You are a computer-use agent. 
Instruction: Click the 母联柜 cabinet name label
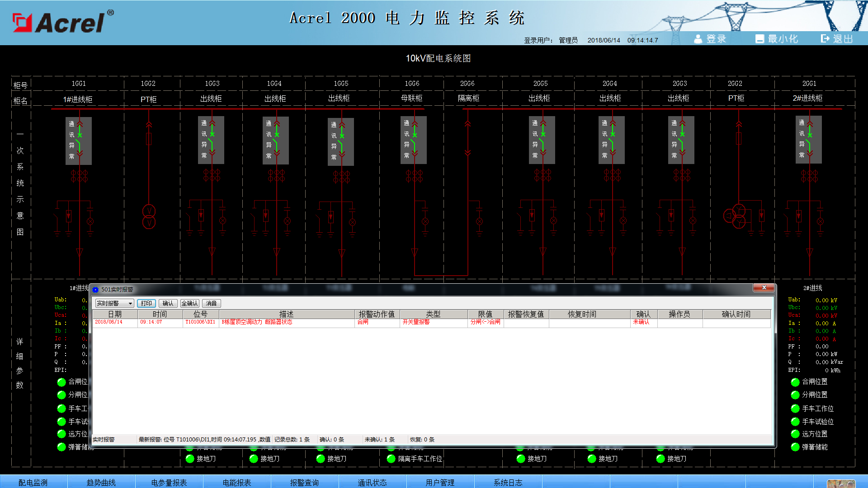point(411,99)
